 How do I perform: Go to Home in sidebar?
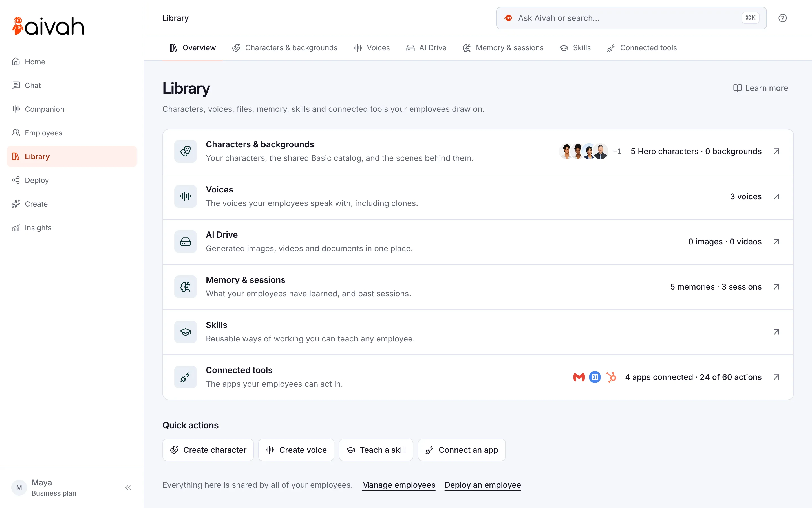[x=72, y=62]
